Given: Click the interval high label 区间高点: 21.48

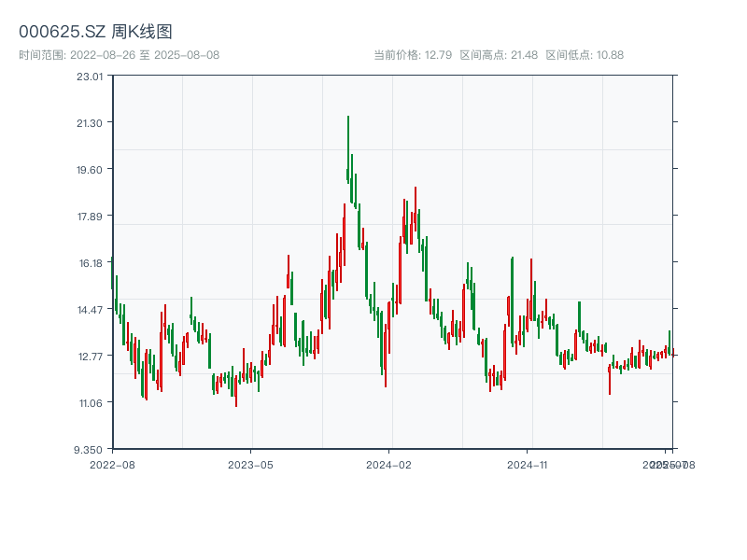Looking at the screenshot, I should tap(499, 55).
